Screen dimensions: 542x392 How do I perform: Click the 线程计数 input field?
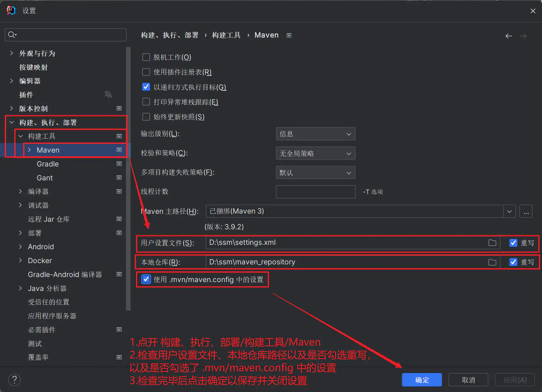(x=316, y=192)
